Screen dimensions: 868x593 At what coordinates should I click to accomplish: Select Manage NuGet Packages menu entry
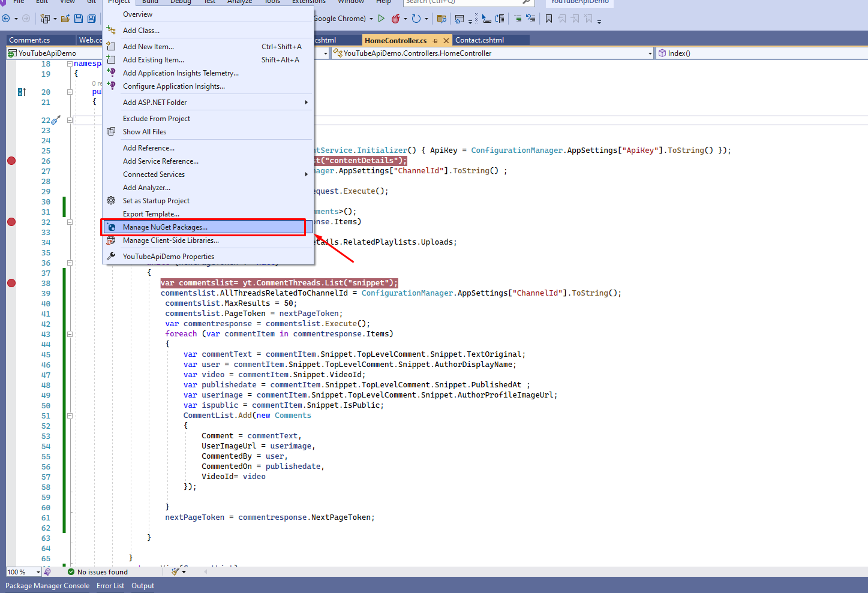coord(209,227)
